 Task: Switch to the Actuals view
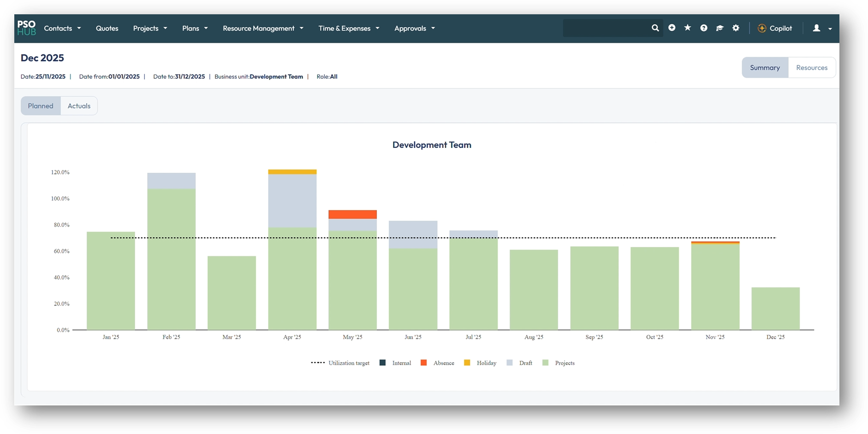point(79,106)
